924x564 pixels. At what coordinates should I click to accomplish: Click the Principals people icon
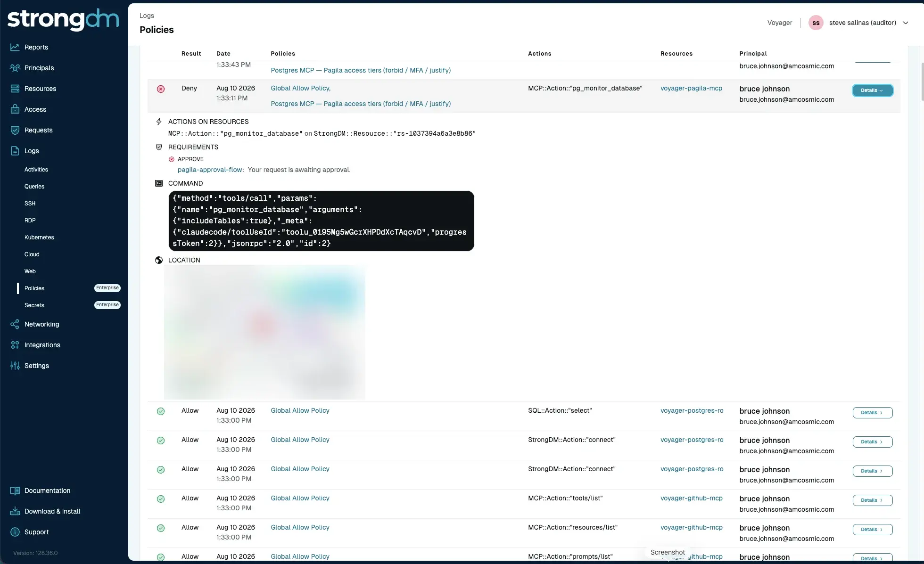(x=15, y=68)
